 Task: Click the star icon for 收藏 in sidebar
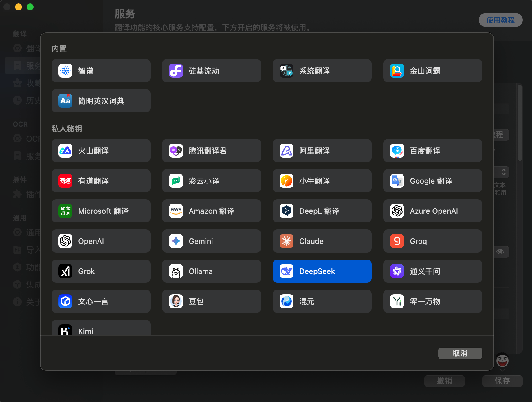(x=17, y=83)
